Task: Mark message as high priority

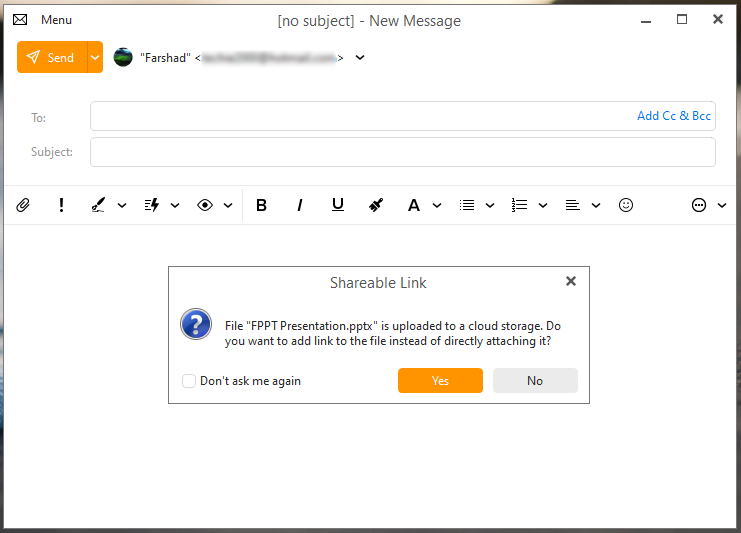Action: (61, 205)
